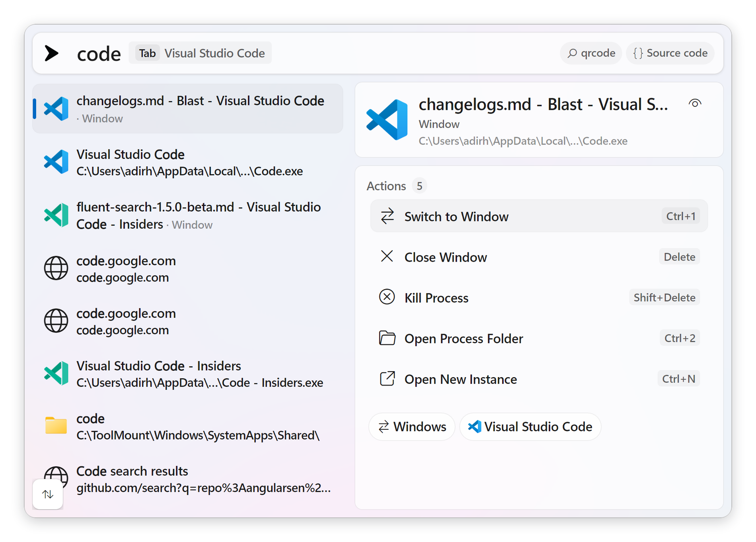The image size is (756, 542).
Task: Choose Open New Instance action
Action: 539,378
